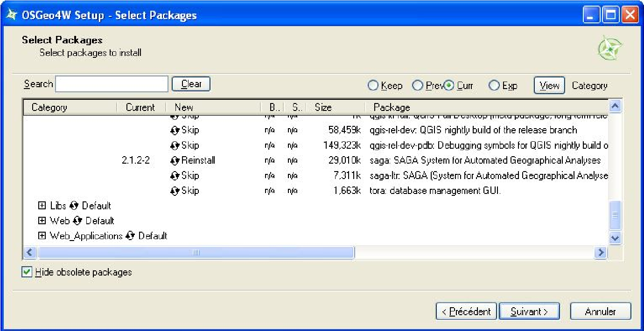Click the Current column header
Viewport: 644px width, 331px height.
pyautogui.click(x=141, y=108)
